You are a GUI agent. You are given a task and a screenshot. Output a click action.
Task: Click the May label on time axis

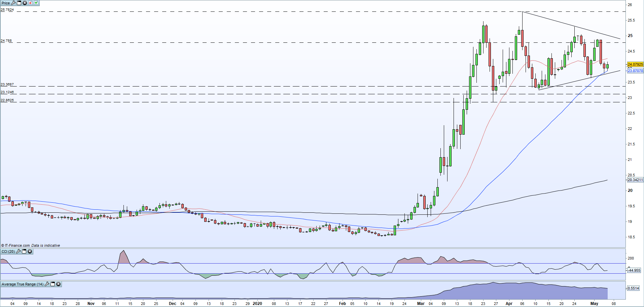594,303
